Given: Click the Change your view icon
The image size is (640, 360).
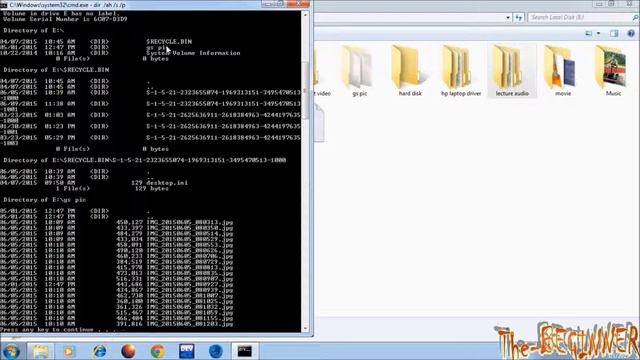Looking at the screenshot, I should 589,33.
